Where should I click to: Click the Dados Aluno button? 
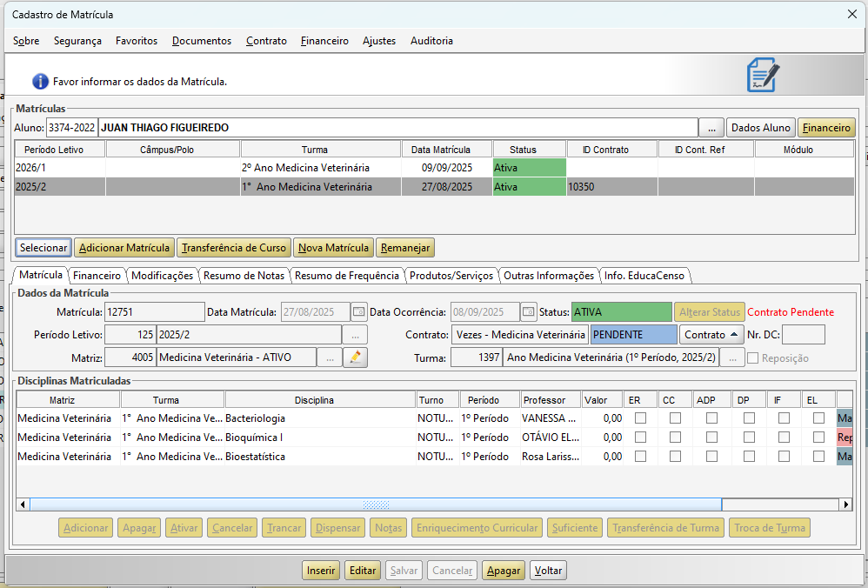[x=761, y=127]
